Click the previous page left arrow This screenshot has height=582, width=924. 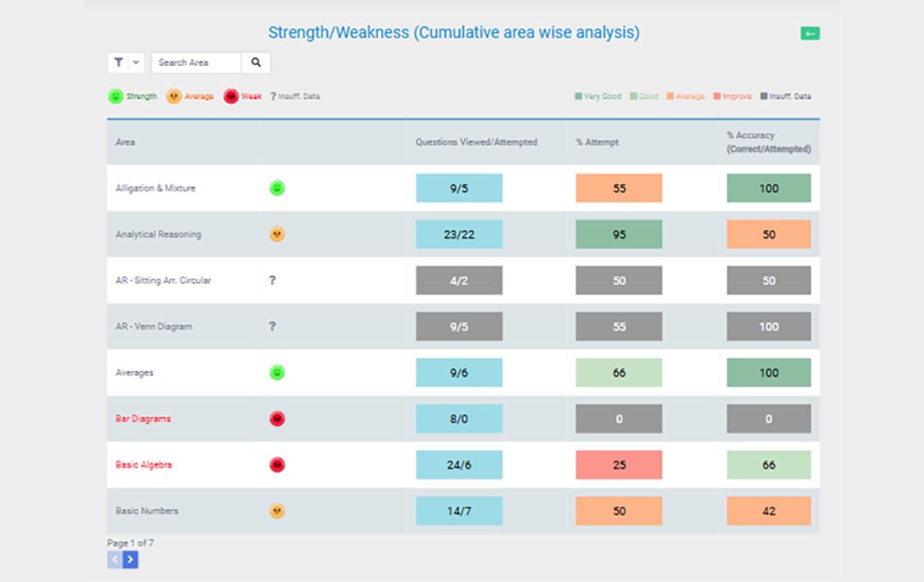pos(115,560)
